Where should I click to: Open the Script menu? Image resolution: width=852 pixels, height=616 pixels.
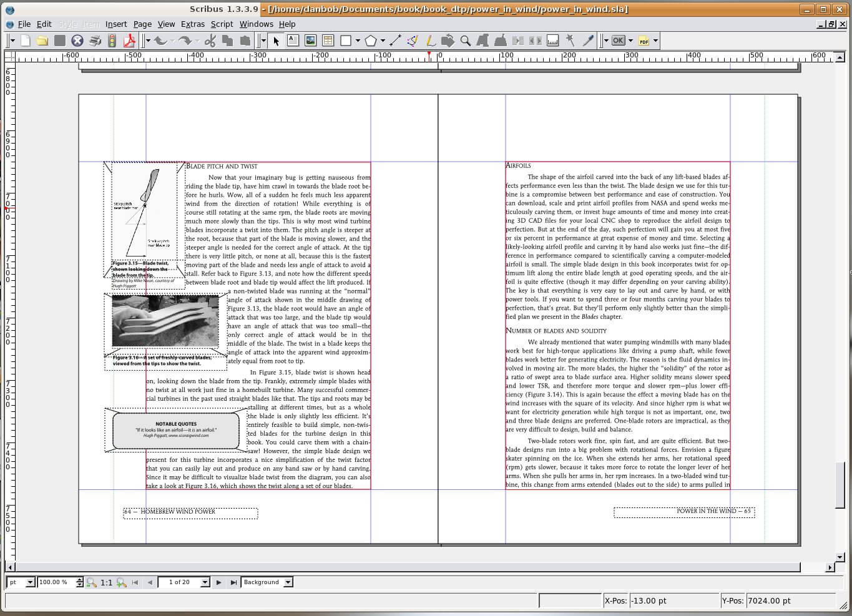click(x=222, y=24)
